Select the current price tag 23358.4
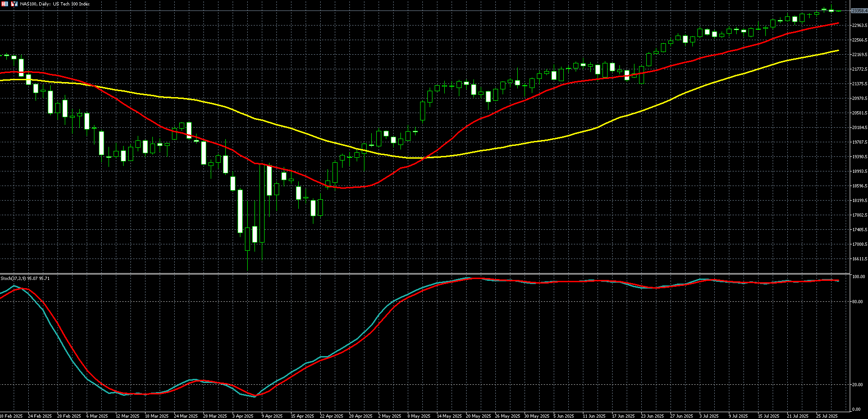The width and height of the screenshot is (868, 419). pyautogui.click(x=859, y=11)
